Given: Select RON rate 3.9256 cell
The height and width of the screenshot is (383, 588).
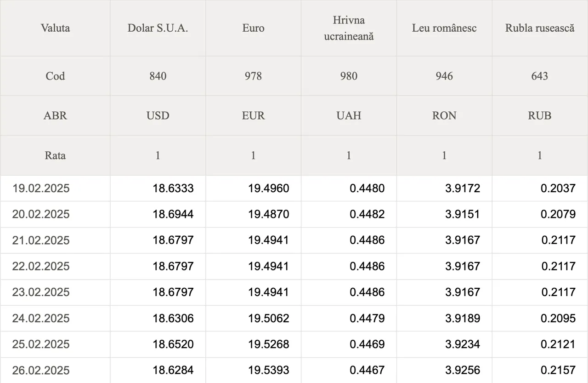Looking at the screenshot, I should pyautogui.click(x=445, y=370).
